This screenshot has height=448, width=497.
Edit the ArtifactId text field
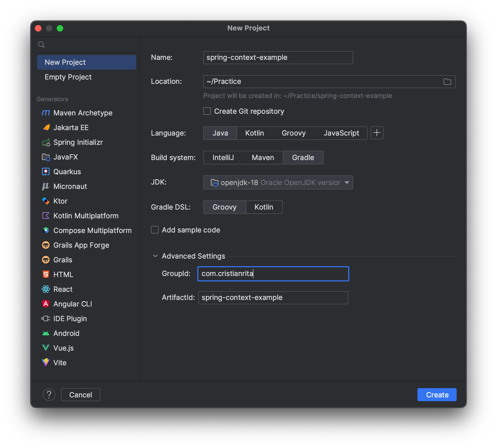(273, 298)
